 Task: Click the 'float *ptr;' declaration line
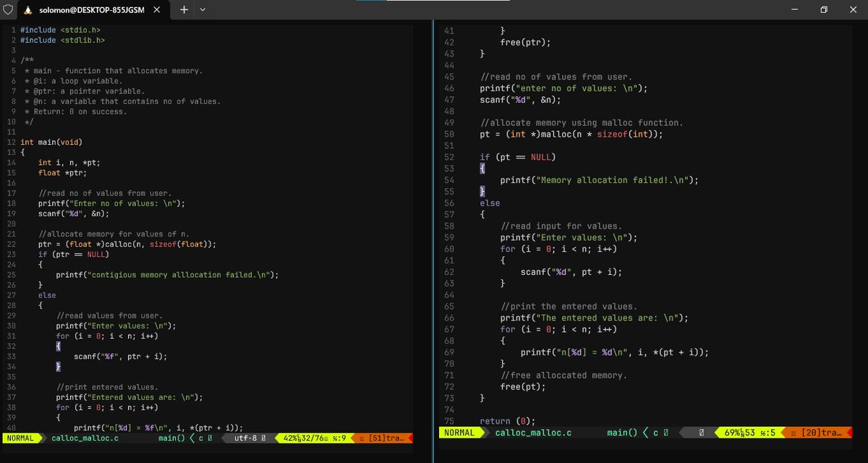(x=62, y=173)
